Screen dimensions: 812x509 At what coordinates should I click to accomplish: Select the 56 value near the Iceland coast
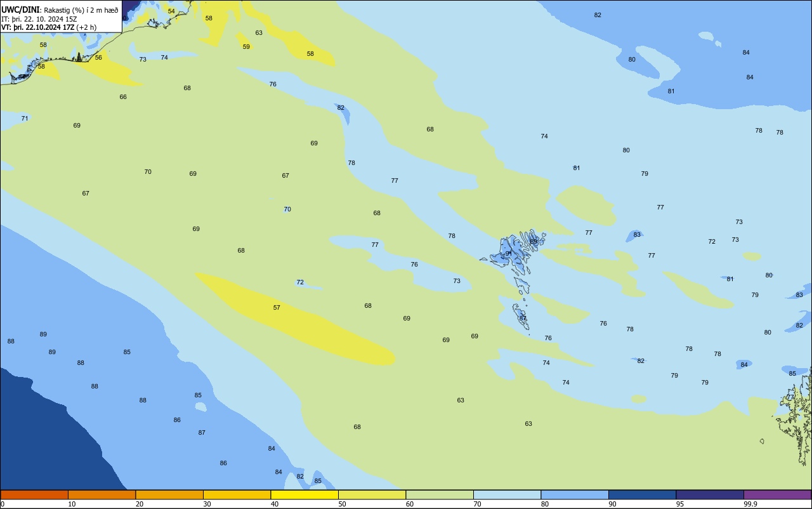coord(98,58)
